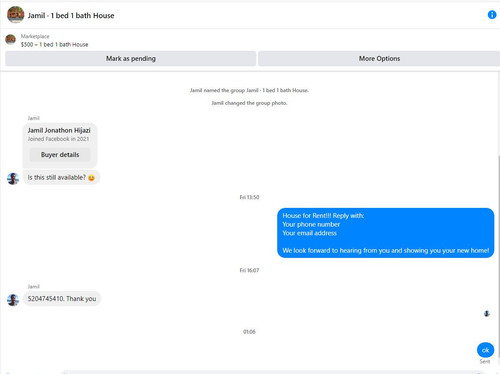Select the "ok" sent message bubble

click(485, 350)
